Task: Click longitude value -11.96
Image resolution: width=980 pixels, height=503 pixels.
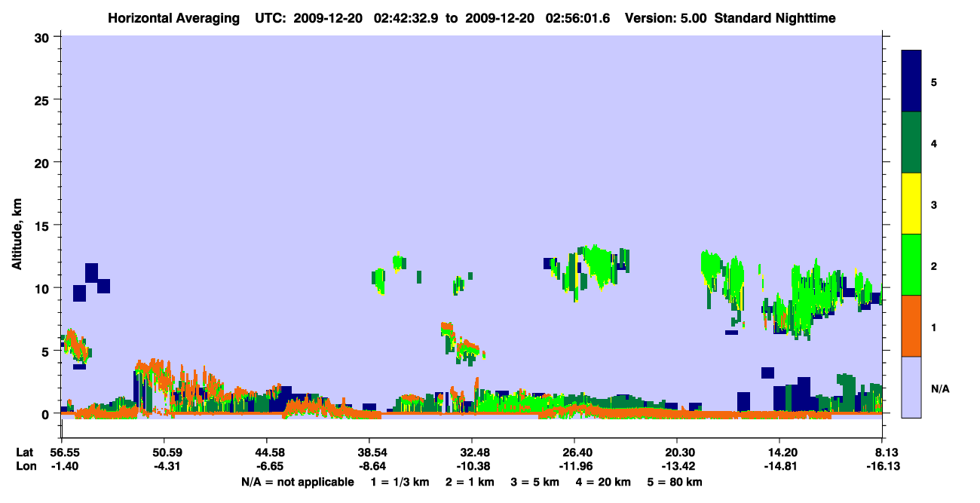Action: [x=574, y=467]
